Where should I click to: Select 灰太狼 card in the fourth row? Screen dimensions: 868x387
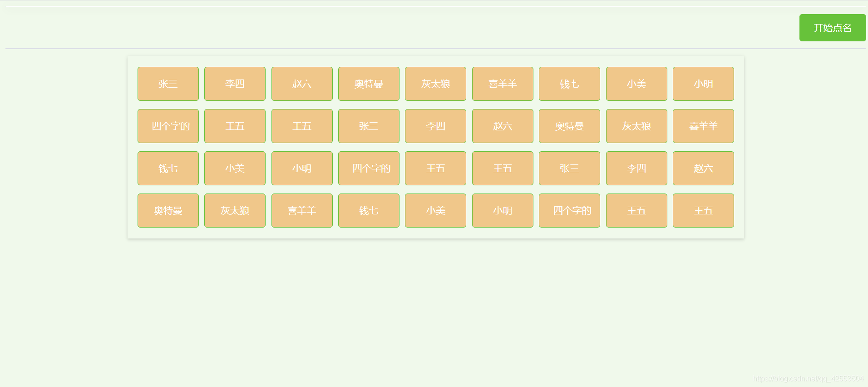[x=235, y=210]
